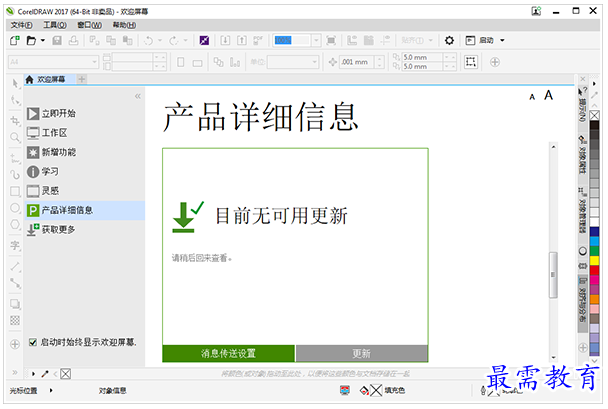Click the large A increase-font icon
Screen dimensions: 608x409
[x=548, y=95]
